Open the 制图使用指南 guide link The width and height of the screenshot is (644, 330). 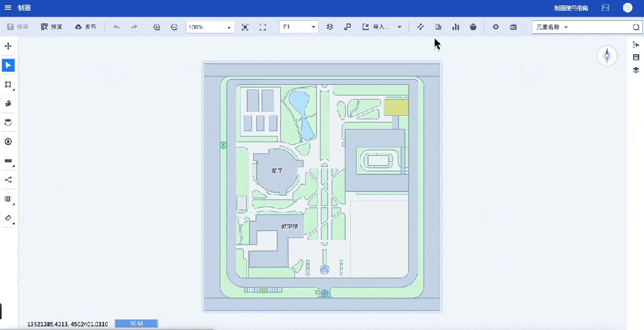pyautogui.click(x=571, y=8)
